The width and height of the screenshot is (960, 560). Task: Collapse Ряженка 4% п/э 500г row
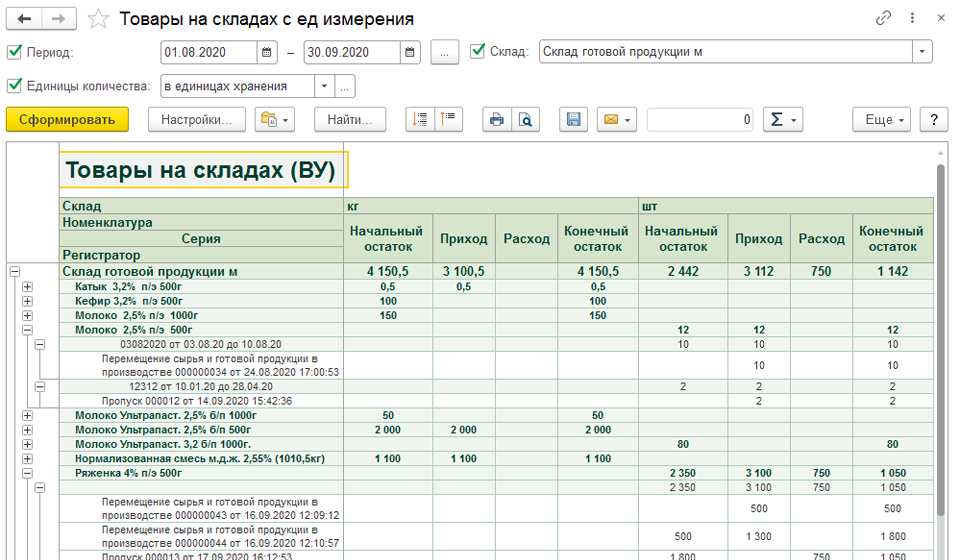27,473
